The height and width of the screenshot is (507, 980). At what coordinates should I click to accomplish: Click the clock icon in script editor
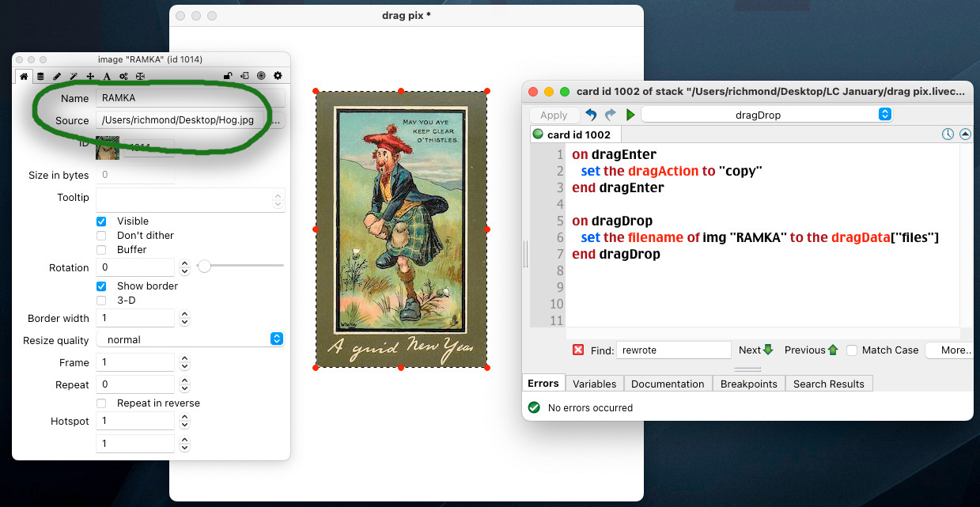click(948, 134)
